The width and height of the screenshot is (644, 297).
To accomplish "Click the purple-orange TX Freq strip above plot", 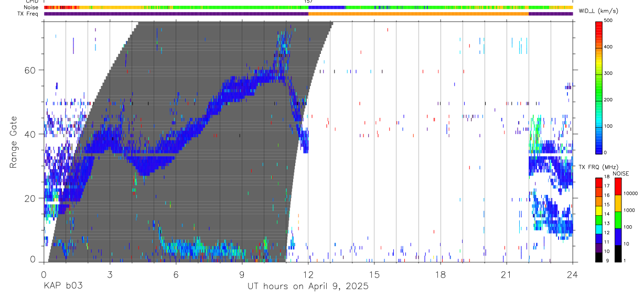I will coord(308,14).
